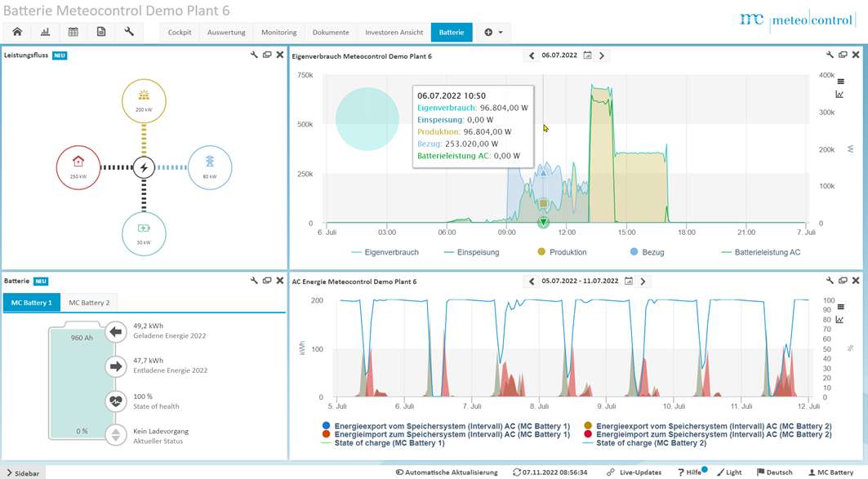Viewport: 868px width, 479px height.
Task: Open the document report toolbar icon
Action: point(101,32)
